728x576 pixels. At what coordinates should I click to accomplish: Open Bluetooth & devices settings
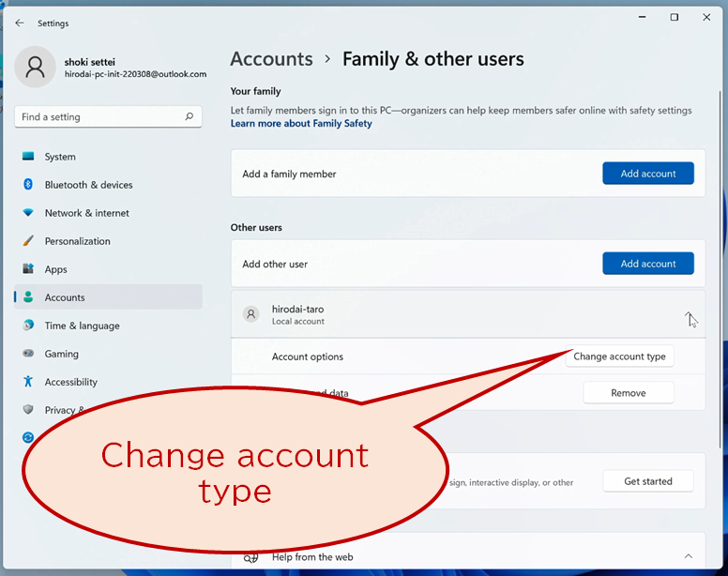coord(108,185)
